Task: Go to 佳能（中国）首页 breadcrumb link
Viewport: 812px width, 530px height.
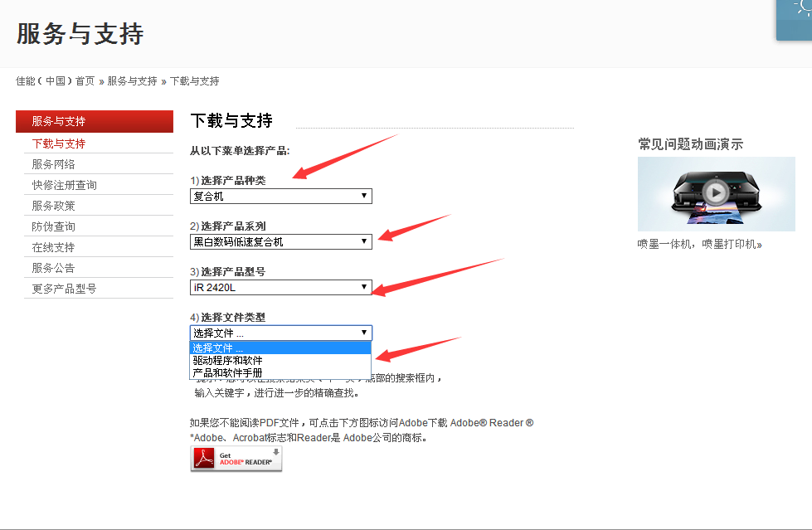Action: [56, 80]
